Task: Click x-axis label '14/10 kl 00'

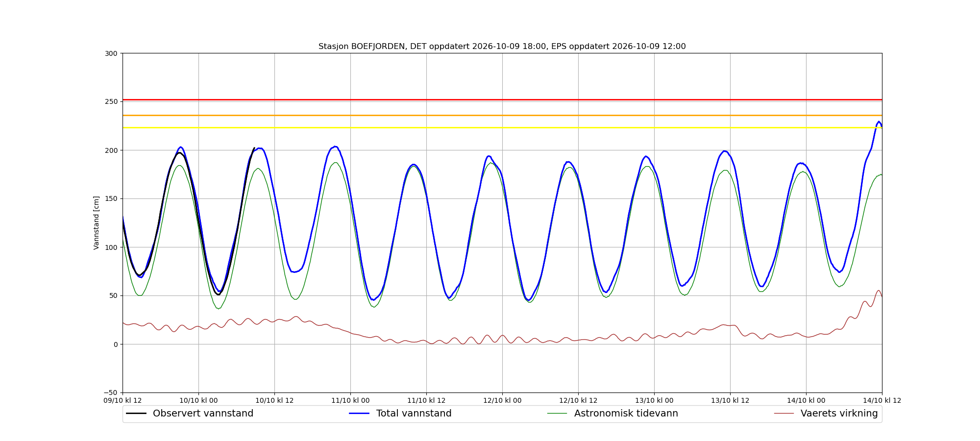Action: 806,401
